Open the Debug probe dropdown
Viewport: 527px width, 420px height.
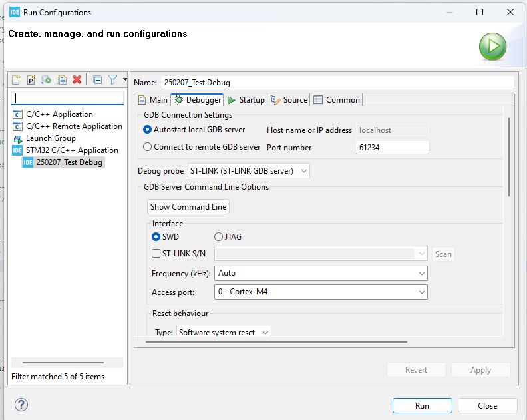pyautogui.click(x=249, y=171)
